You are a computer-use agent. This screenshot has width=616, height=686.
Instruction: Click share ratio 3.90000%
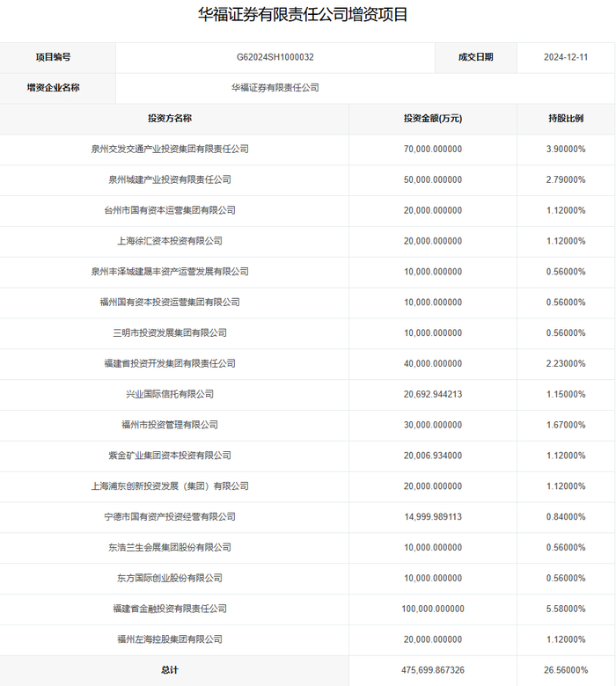(x=566, y=150)
